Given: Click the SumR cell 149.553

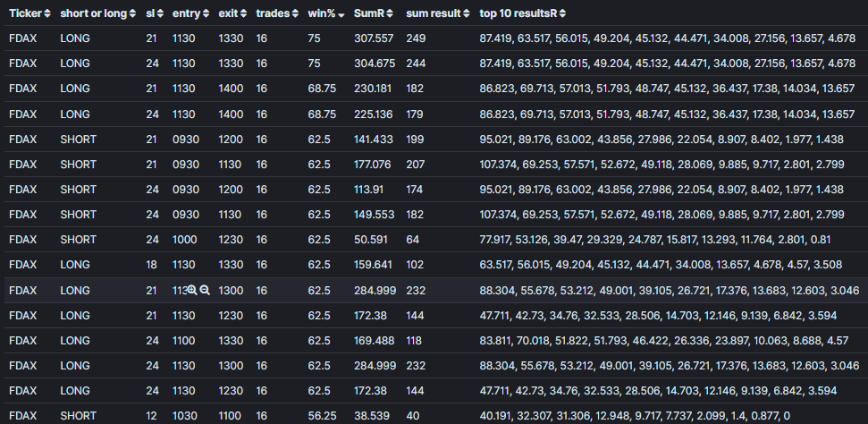Looking at the screenshot, I should pos(375,214).
